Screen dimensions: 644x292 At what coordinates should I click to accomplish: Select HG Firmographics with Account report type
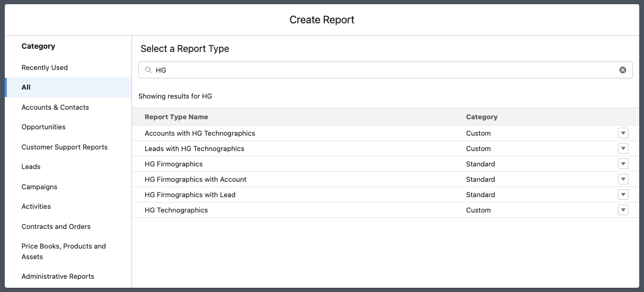tap(195, 180)
